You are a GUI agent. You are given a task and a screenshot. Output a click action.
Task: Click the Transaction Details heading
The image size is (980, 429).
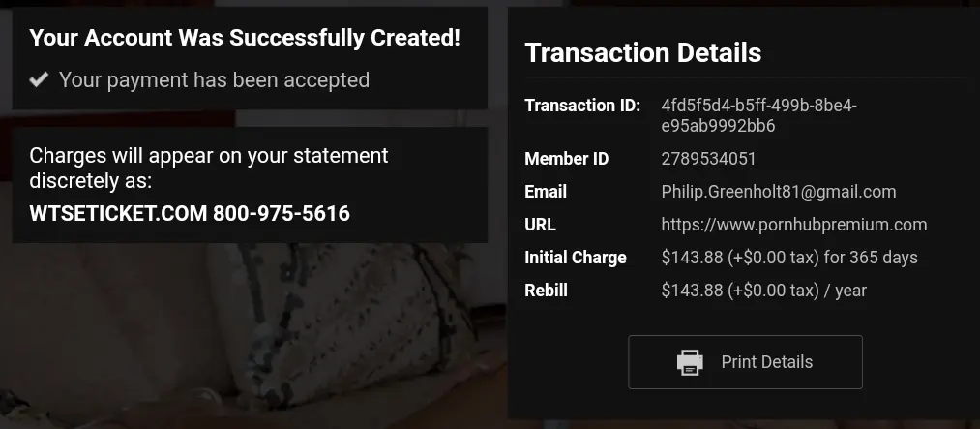point(643,52)
